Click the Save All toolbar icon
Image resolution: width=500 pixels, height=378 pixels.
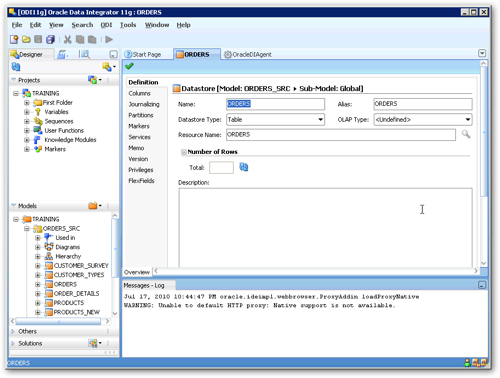[x=50, y=40]
